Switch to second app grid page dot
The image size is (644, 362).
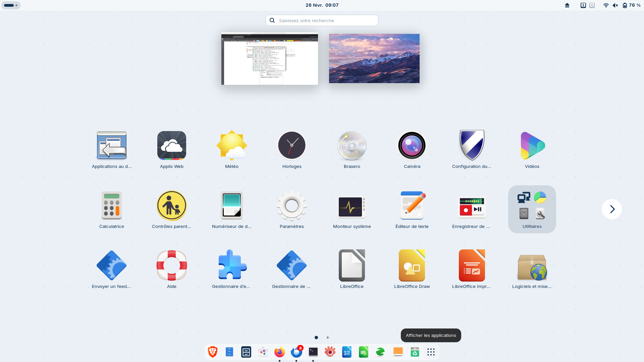tap(328, 338)
